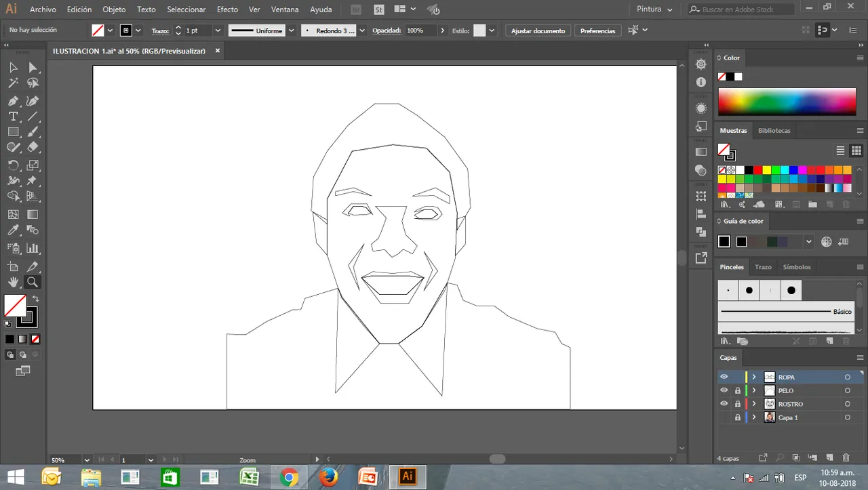Choose the Artboard tool
The height and width of the screenshot is (490, 868).
[x=13, y=266]
